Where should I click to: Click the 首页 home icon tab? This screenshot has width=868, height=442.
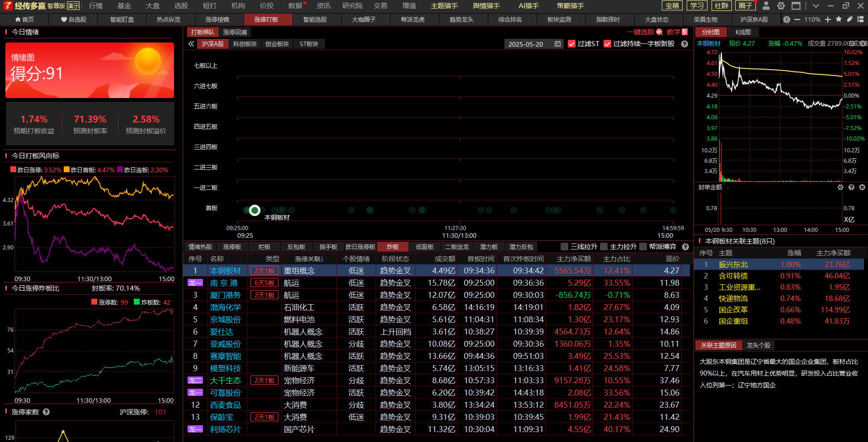[x=24, y=19]
